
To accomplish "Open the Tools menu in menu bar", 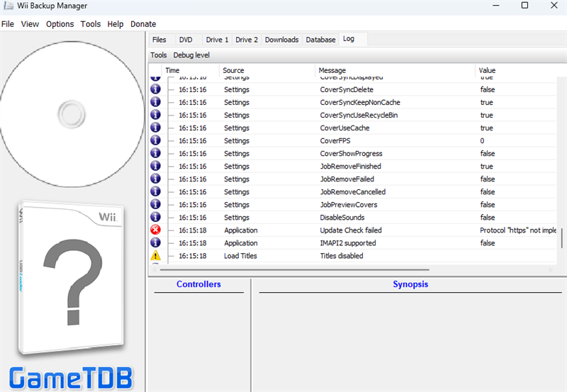I will click(x=91, y=24).
